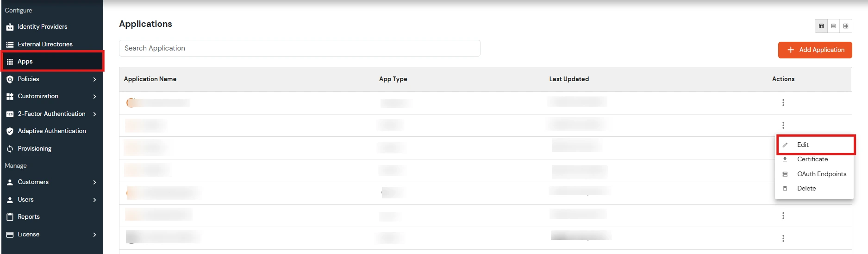Screen dimensions: 868x254
Task: Open three-dot actions menu for first application row
Action: [x=783, y=102]
